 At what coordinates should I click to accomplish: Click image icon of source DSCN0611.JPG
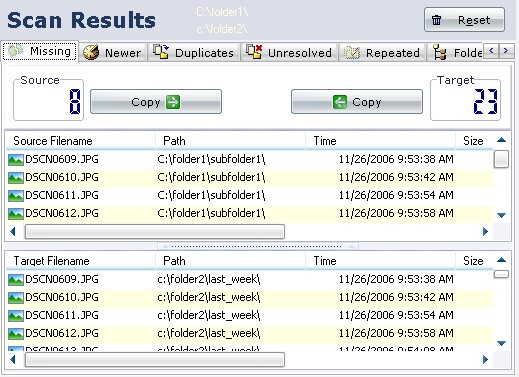(16, 196)
